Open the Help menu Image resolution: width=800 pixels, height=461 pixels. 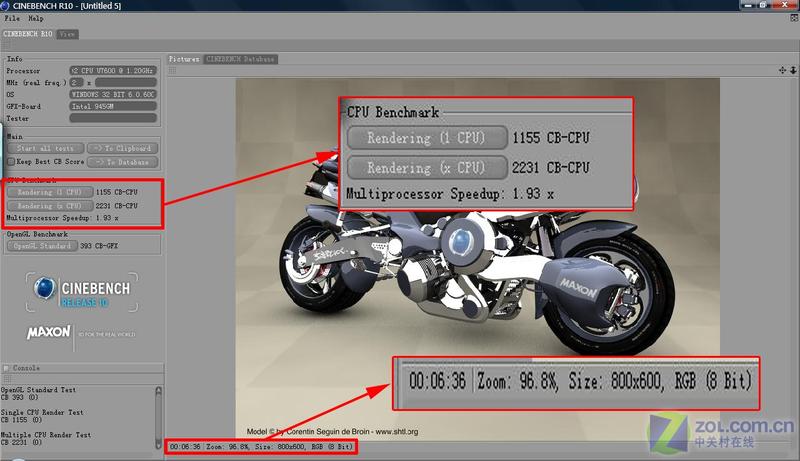[36, 18]
